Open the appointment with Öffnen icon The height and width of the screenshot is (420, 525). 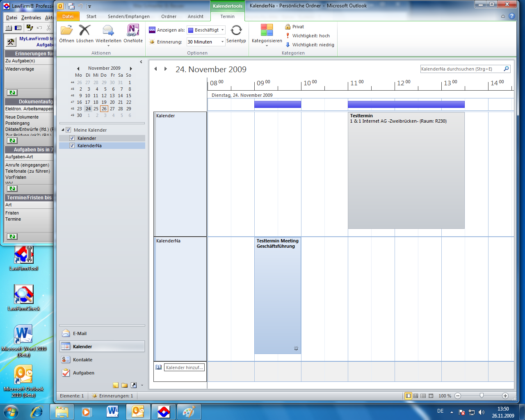pyautogui.click(x=66, y=31)
